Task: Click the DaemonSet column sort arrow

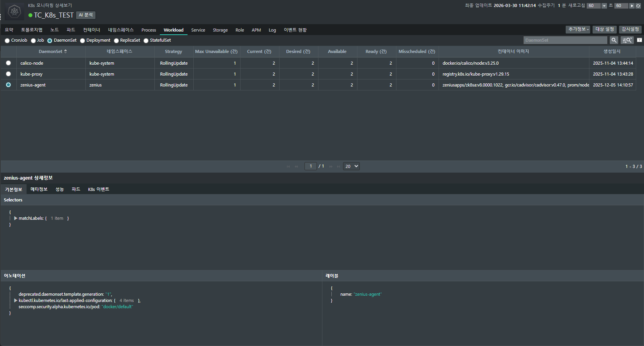Action: (65, 51)
